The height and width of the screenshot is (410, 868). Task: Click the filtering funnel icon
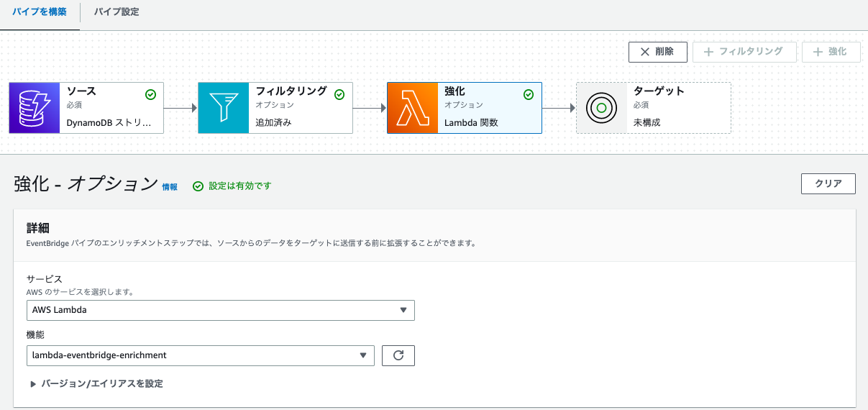pyautogui.click(x=224, y=108)
